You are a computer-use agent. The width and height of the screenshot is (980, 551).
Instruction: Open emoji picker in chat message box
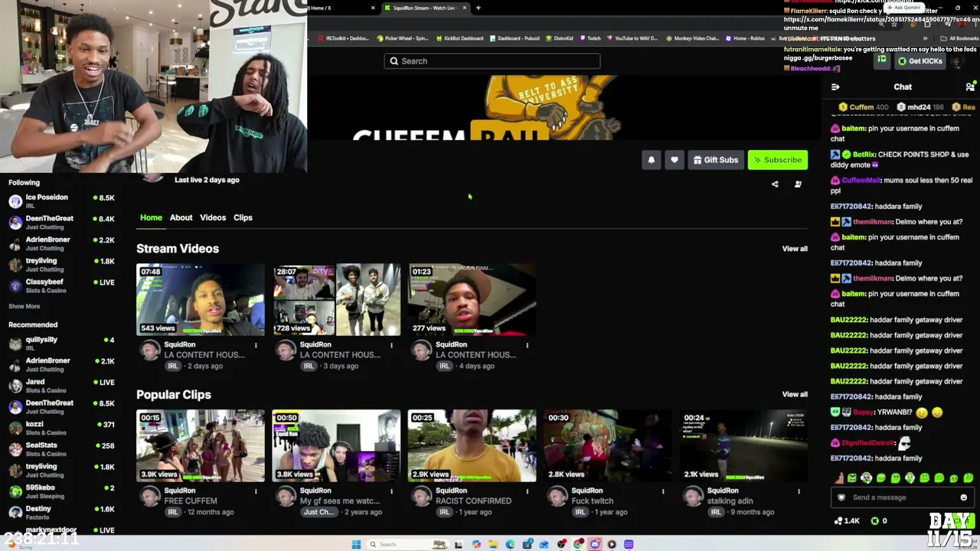point(963,497)
